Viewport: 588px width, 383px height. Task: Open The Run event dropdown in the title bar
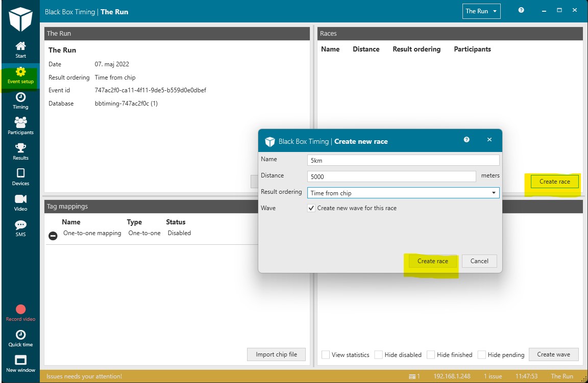point(481,11)
